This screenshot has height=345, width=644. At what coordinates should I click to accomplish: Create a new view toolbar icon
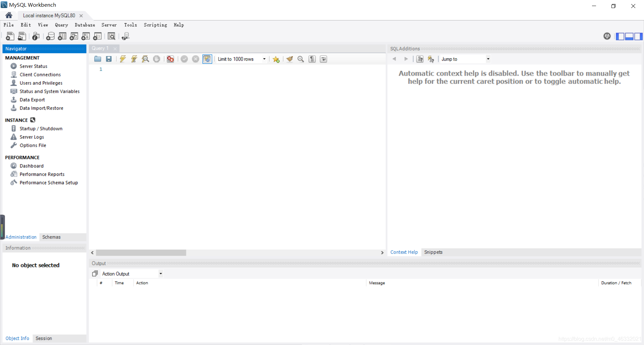pyautogui.click(x=74, y=36)
